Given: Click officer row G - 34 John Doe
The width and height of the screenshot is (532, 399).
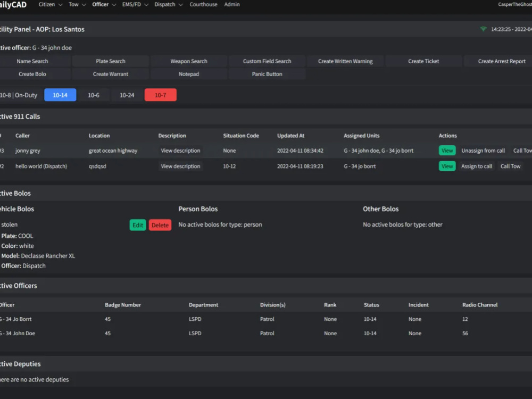Looking at the screenshot, I should click(x=266, y=333).
